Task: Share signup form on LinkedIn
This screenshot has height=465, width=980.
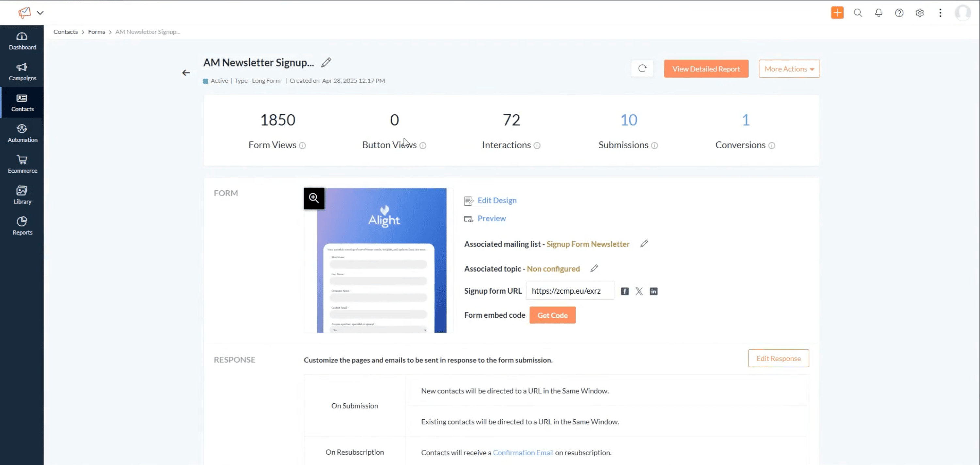Action: click(653, 291)
